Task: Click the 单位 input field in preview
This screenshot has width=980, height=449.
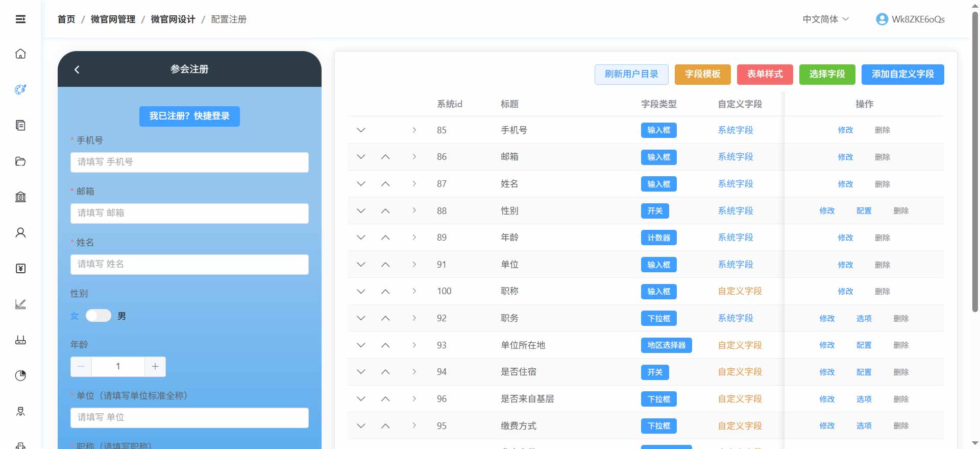Action: pyautogui.click(x=189, y=417)
